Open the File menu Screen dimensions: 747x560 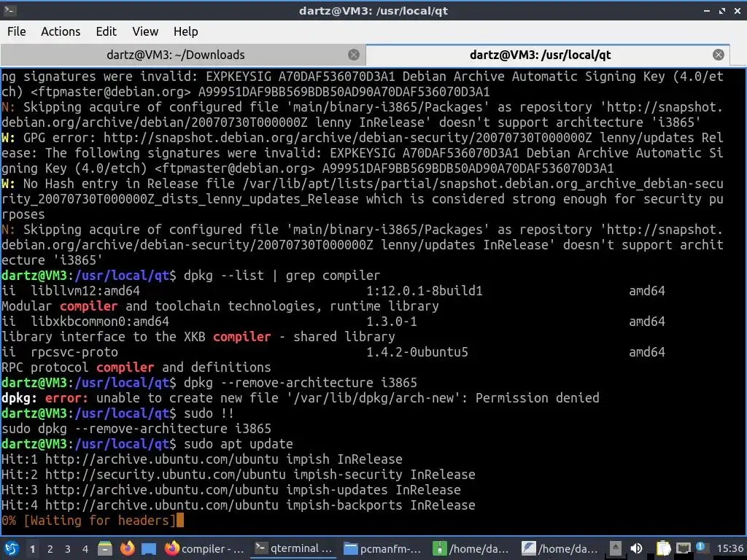17,31
